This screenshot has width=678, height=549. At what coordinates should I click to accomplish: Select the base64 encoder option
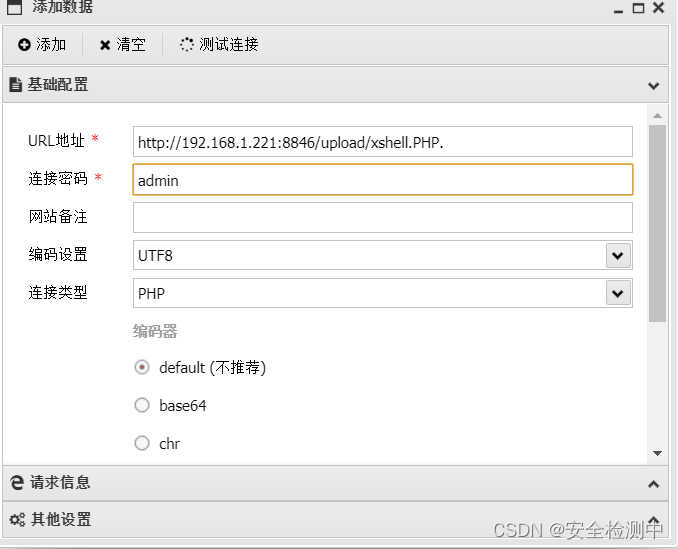pos(141,405)
